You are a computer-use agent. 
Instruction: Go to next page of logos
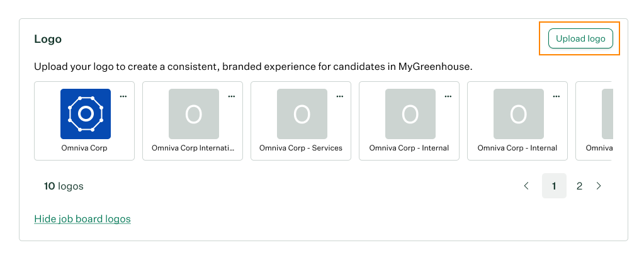tap(599, 186)
